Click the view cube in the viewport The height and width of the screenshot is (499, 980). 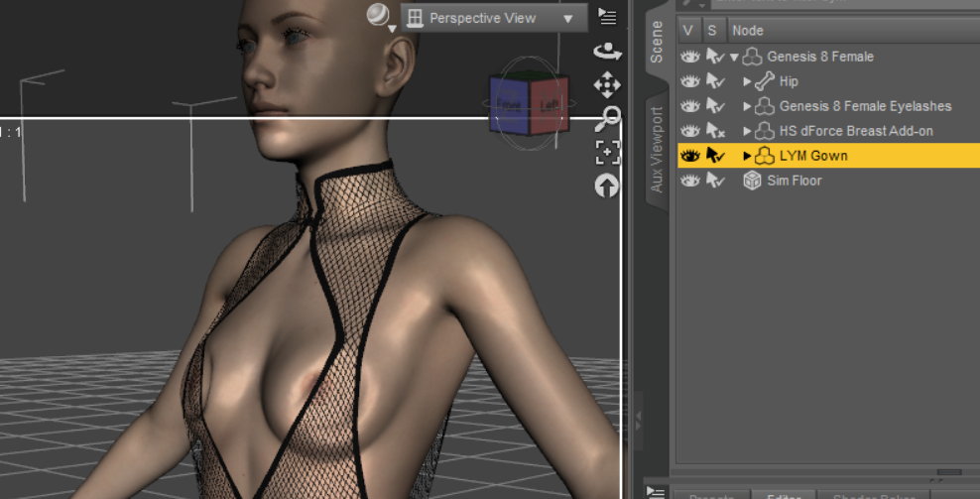pyautogui.click(x=530, y=104)
